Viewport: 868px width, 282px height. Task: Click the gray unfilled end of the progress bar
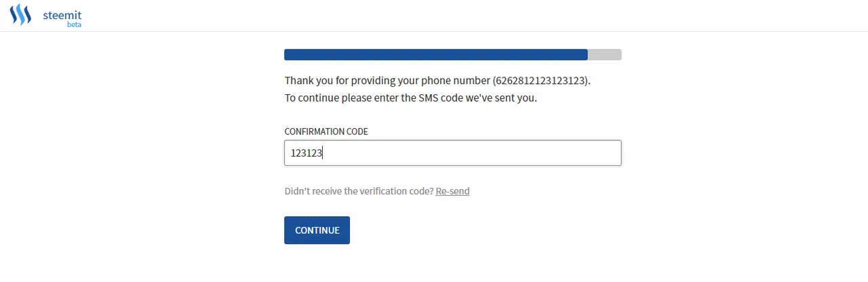tap(605, 55)
